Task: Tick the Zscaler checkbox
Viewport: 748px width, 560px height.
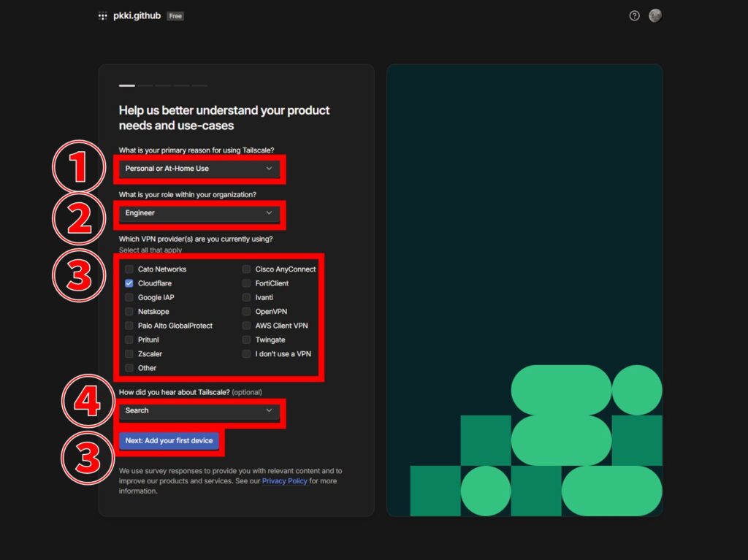Action: 129,354
